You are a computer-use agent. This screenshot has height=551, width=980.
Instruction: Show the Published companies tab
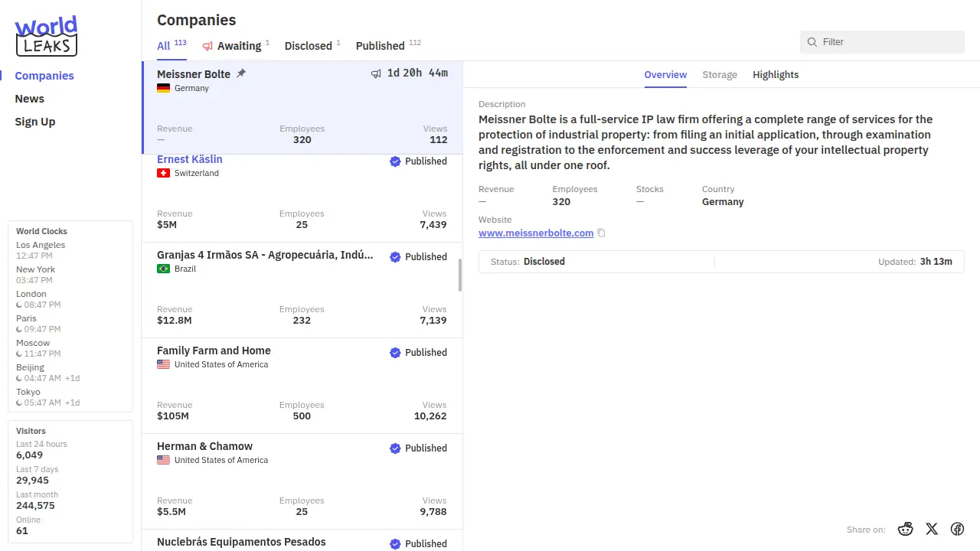click(381, 46)
